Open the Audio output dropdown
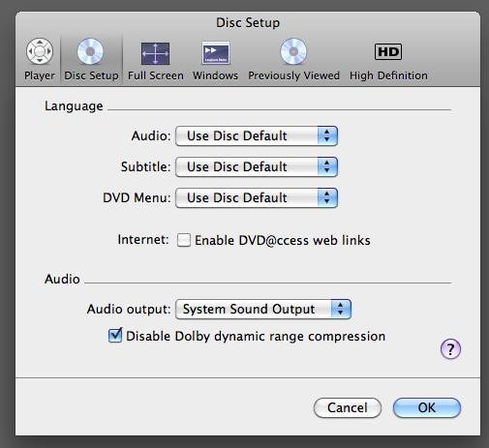This screenshot has width=489, height=448. pyautogui.click(x=263, y=309)
